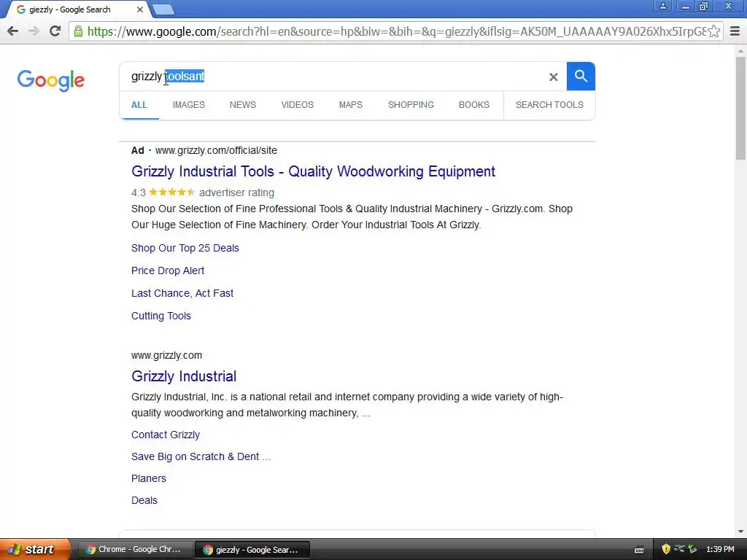This screenshot has width=747, height=560.
Task: Bookmark this page with the star icon
Action: click(x=713, y=31)
